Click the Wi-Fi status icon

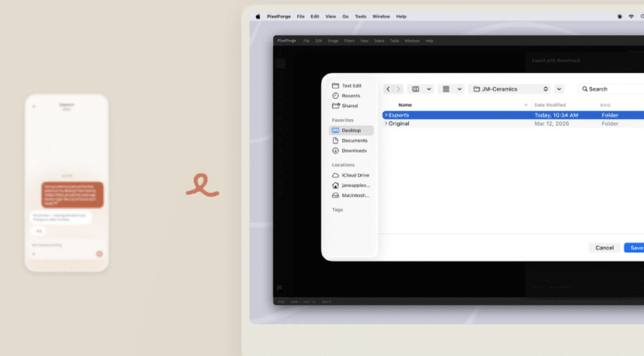(631, 17)
